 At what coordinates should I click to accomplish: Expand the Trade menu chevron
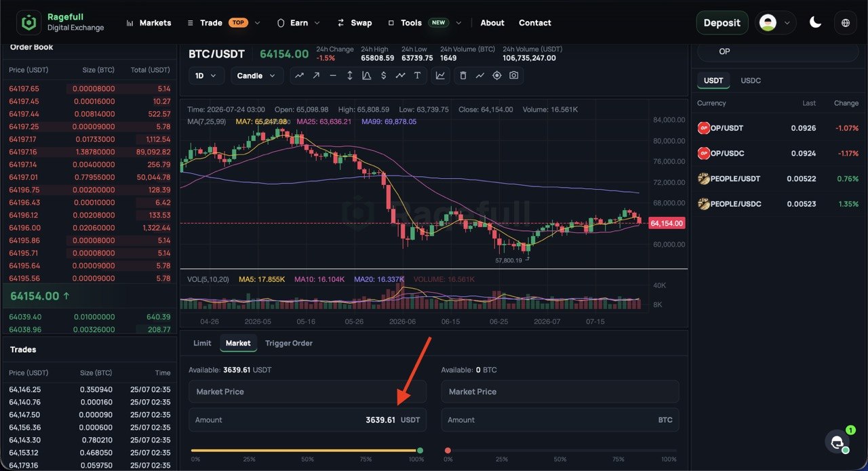pyautogui.click(x=257, y=23)
